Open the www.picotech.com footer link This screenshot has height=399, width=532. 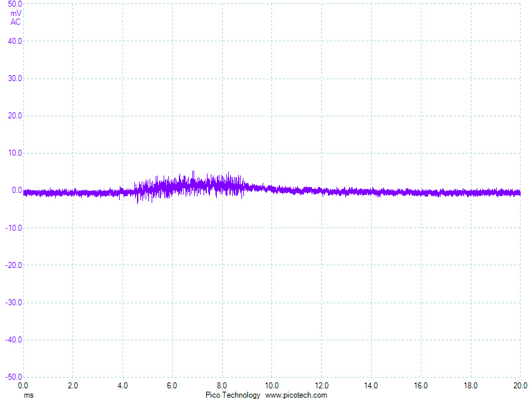[296, 395]
